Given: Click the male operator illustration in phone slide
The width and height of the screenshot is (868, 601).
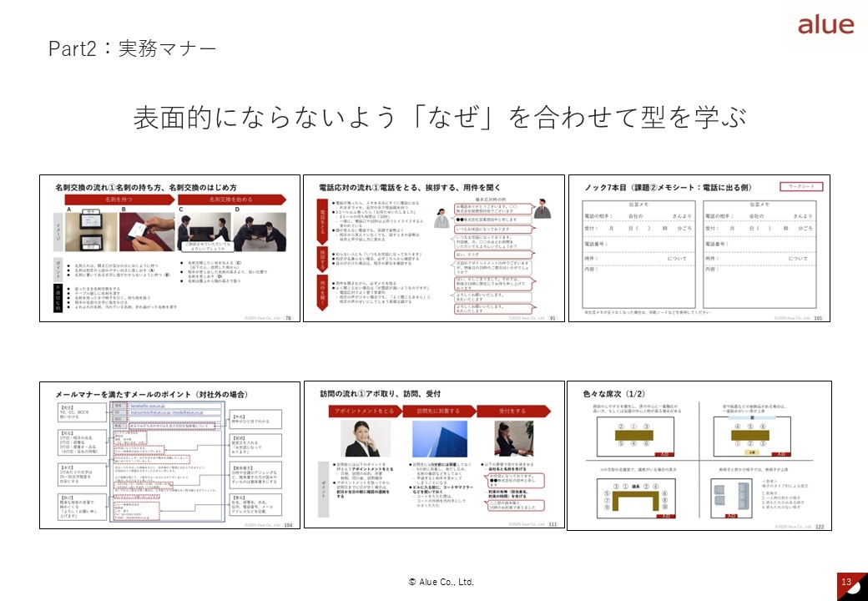Looking at the screenshot, I should point(542,208).
